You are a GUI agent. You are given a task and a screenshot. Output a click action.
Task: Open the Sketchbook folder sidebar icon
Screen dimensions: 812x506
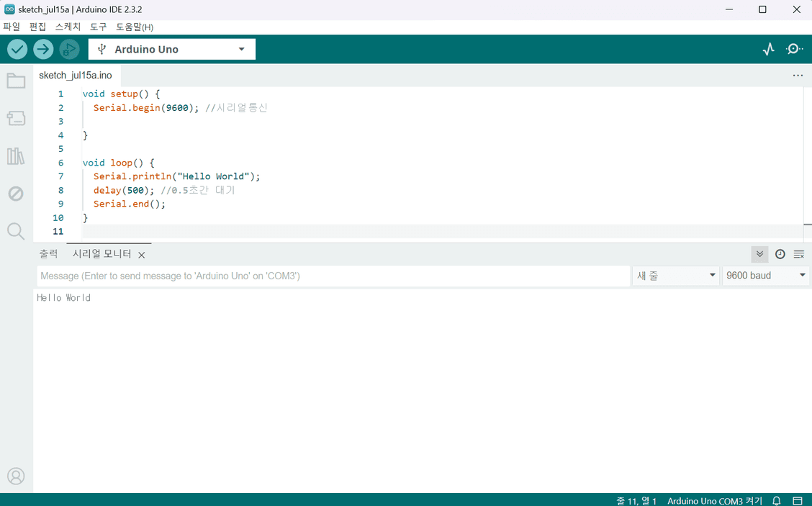(16, 81)
